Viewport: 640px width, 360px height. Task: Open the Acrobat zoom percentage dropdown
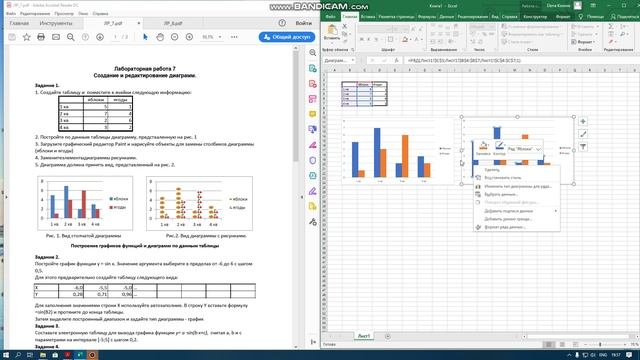[x=220, y=37]
